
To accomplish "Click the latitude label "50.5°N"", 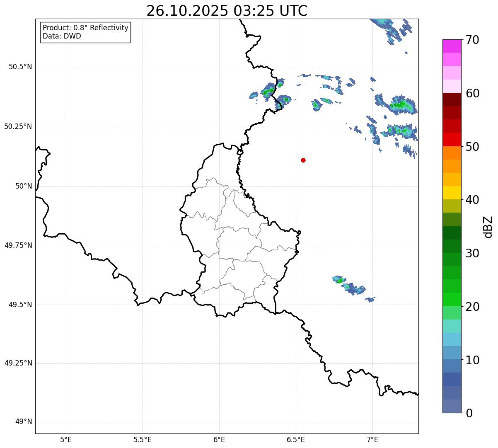I will [20, 67].
